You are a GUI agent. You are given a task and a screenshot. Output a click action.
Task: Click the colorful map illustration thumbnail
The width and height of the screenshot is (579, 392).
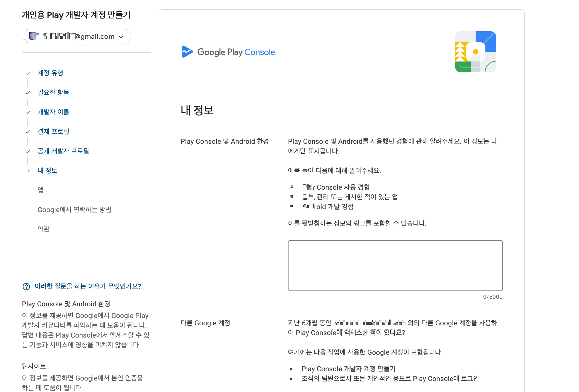click(x=475, y=52)
